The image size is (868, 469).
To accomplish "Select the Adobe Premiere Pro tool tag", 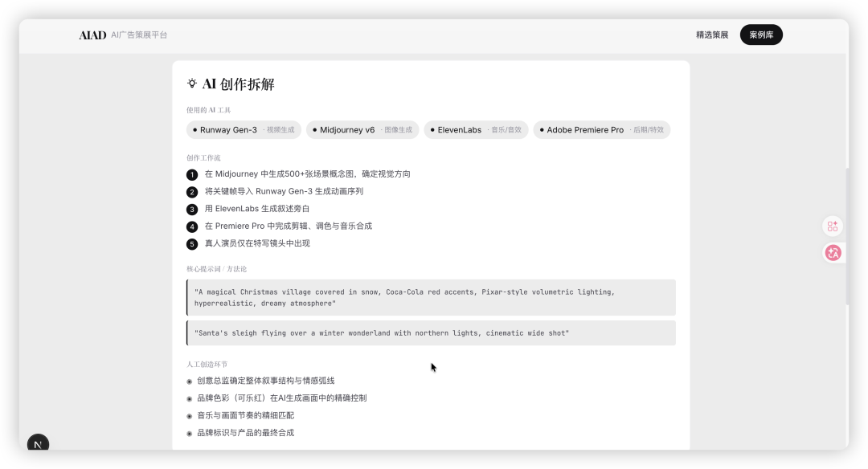I will pyautogui.click(x=602, y=130).
